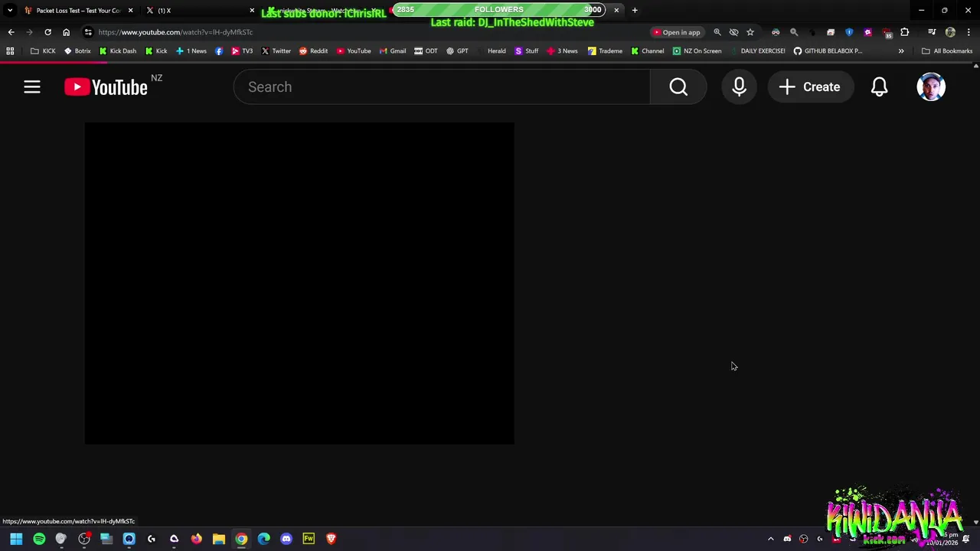Open Brave browser from taskbar

[331, 539]
